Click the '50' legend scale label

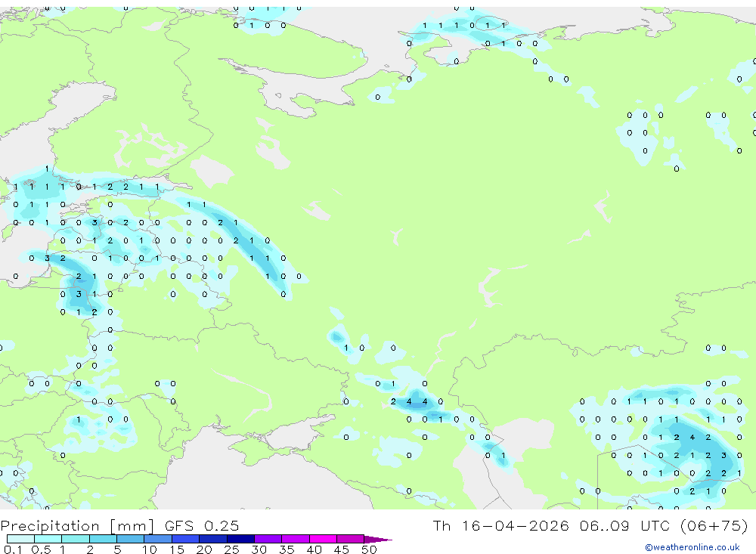point(369,549)
